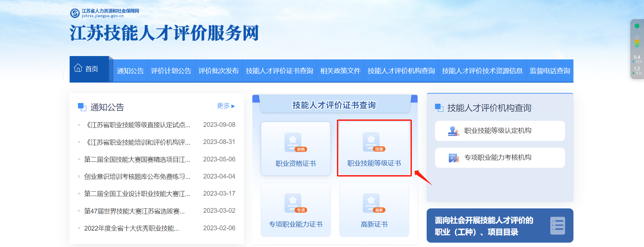Open 监督电话查询 in the navigation bar
Image resolution: width=644 pixels, height=247 pixels.
[550, 71]
